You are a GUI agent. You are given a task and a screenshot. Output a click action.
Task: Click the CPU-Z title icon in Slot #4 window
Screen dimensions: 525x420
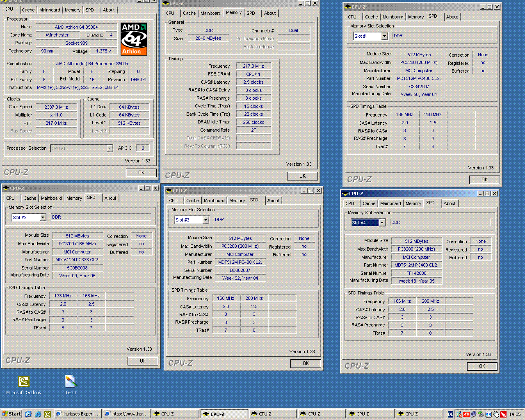point(345,194)
